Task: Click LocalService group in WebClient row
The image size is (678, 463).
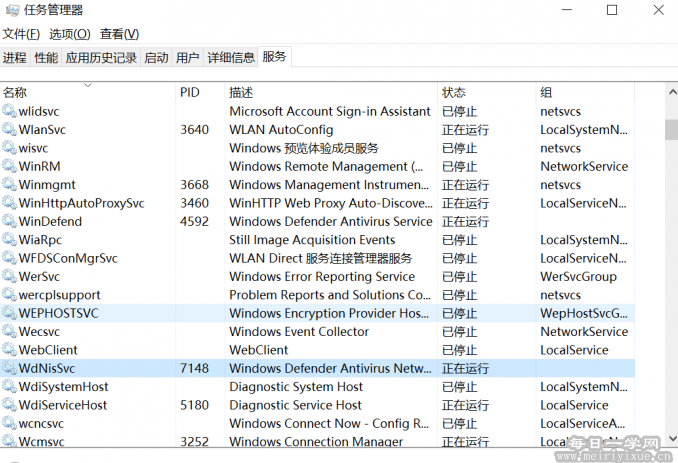Action: pyautogui.click(x=574, y=350)
